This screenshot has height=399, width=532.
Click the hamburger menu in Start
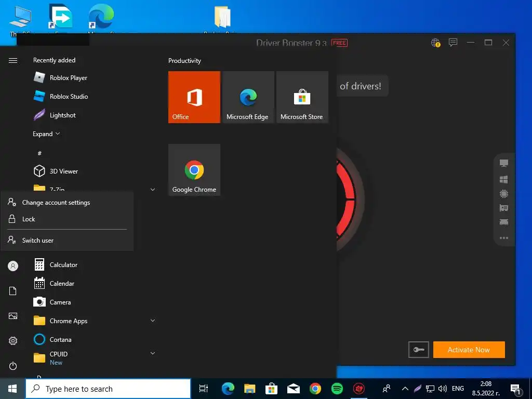pyautogui.click(x=13, y=60)
